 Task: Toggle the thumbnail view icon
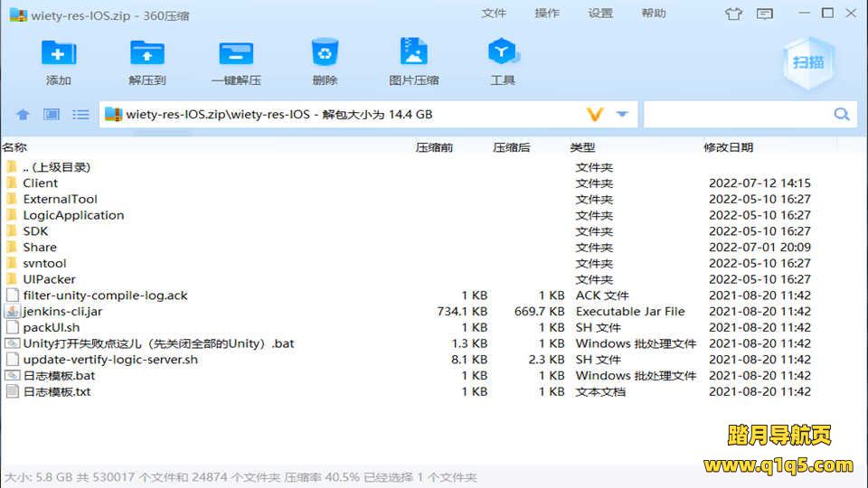52,115
